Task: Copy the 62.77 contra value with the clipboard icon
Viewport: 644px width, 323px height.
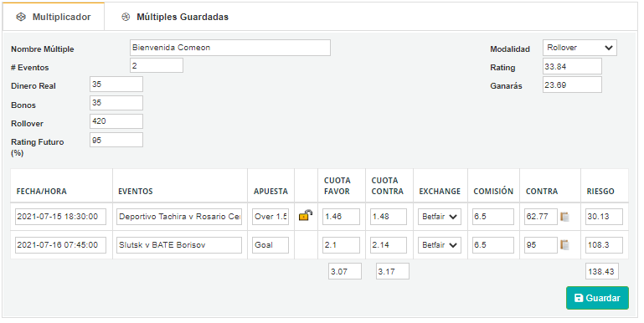Action: 565,217
